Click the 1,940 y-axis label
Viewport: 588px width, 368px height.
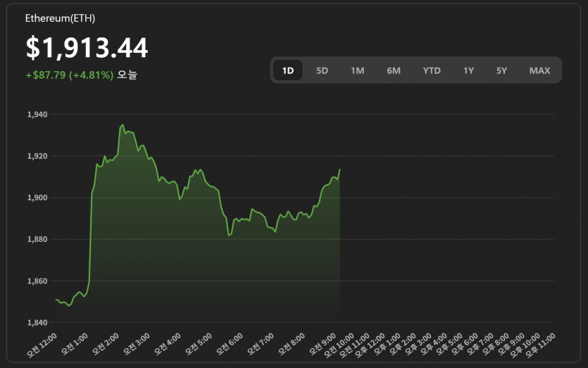(x=37, y=114)
